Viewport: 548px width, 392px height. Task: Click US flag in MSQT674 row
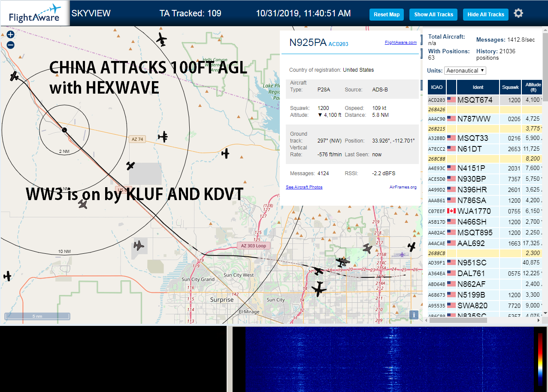451,100
